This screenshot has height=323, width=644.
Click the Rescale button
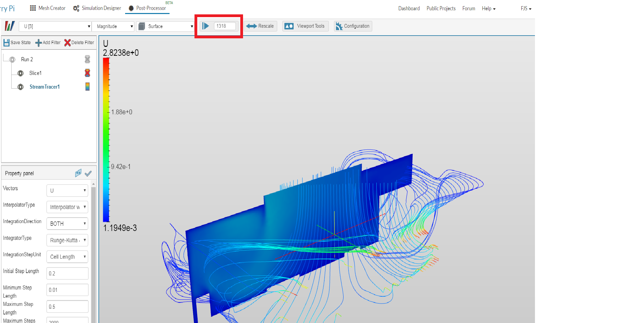pyautogui.click(x=260, y=26)
